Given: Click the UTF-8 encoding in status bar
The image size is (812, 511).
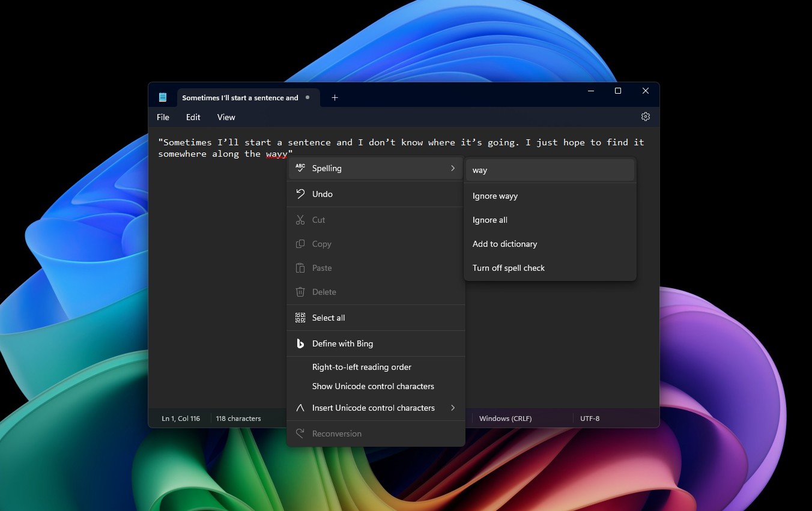Looking at the screenshot, I should click(x=590, y=418).
